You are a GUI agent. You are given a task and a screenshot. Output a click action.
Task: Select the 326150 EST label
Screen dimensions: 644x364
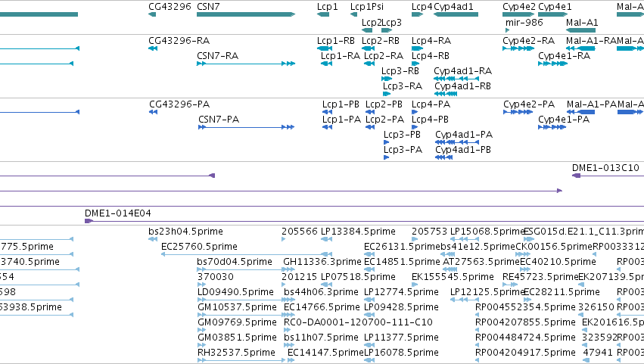click(x=596, y=308)
